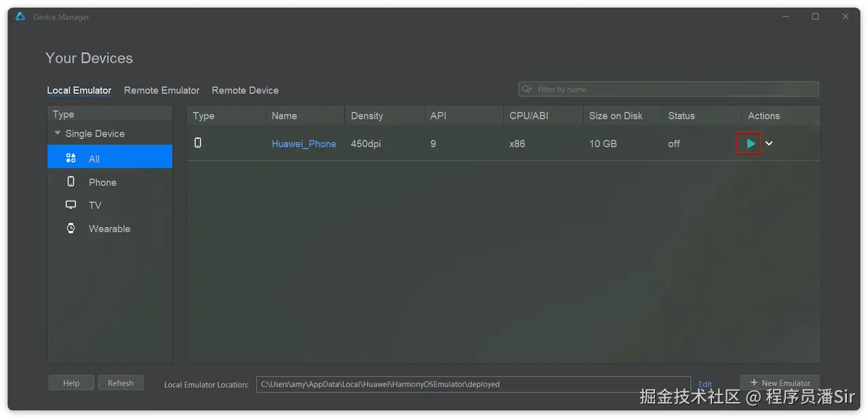The width and height of the screenshot is (868, 419).
Task: Click the 450dpi density cell
Action: [367, 144]
